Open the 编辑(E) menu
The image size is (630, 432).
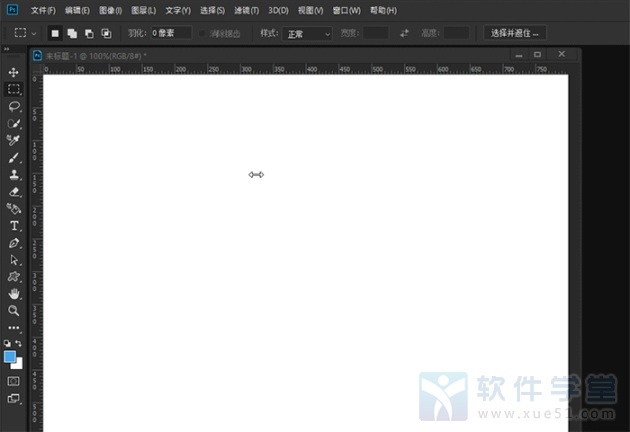(x=77, y=10)
